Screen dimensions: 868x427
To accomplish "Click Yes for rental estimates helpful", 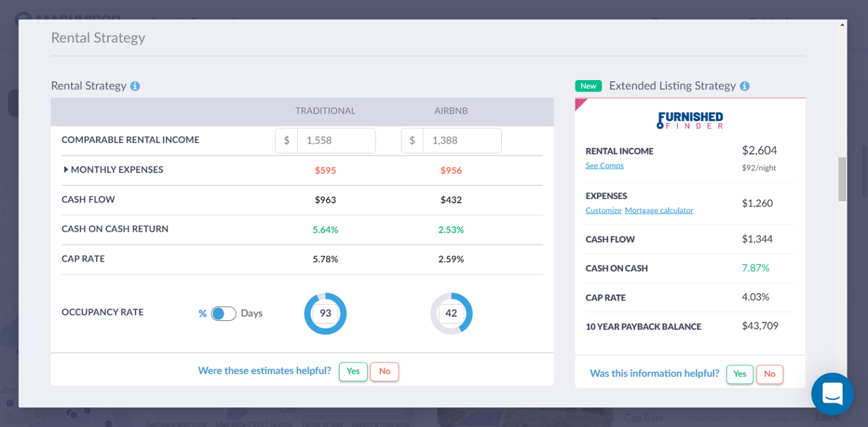I will point(353,372).
